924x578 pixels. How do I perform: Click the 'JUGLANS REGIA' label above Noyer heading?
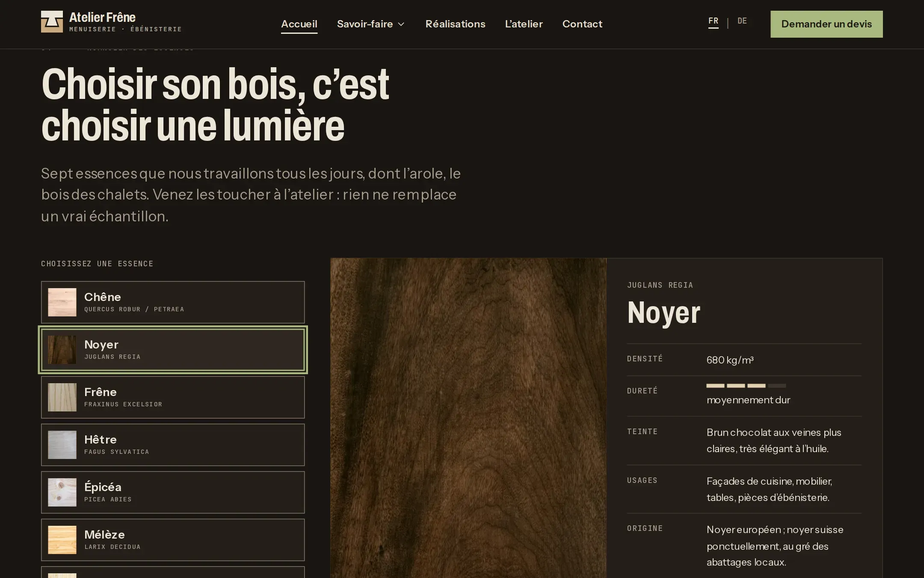click(660, 285)
